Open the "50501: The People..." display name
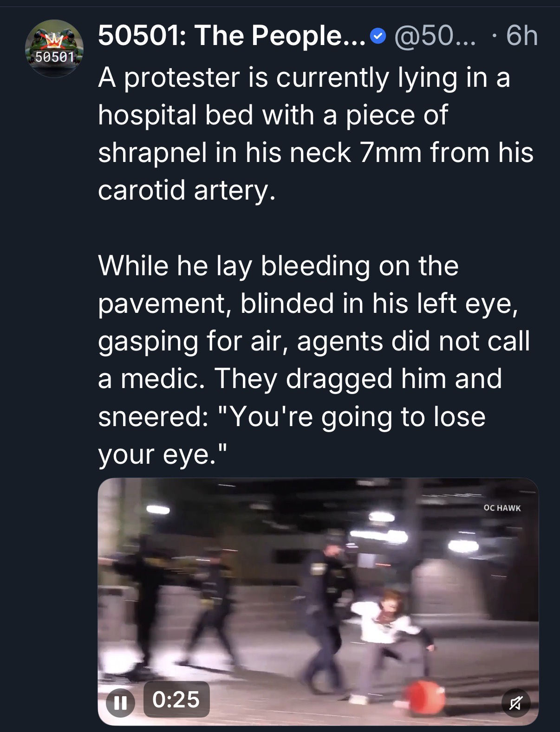 click(x=231, y=35)
